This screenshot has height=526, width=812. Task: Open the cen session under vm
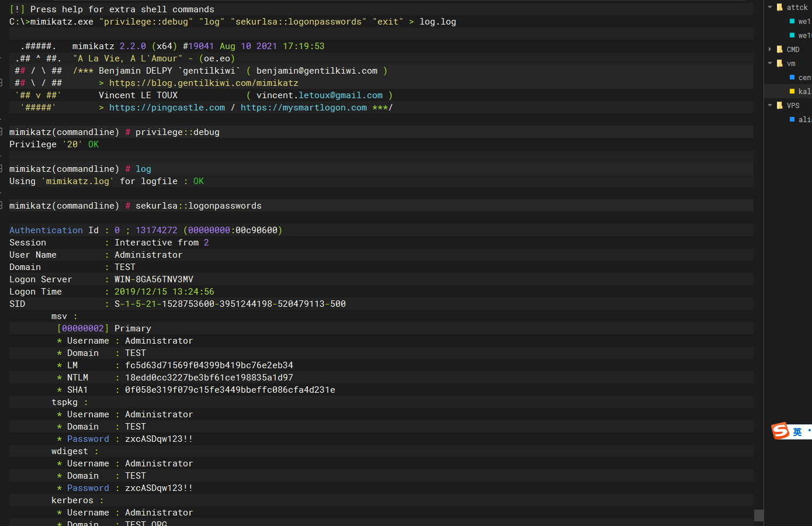[x=804, y=77]
